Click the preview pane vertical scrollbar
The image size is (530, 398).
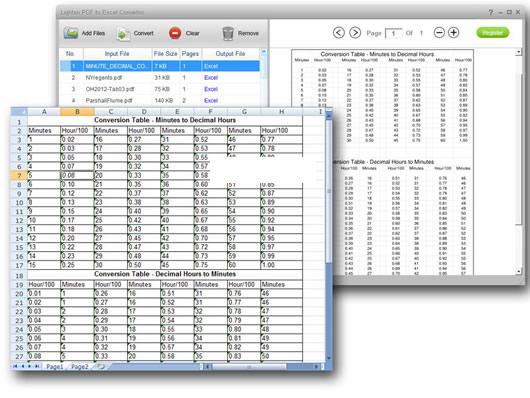[x=519, y=149]
